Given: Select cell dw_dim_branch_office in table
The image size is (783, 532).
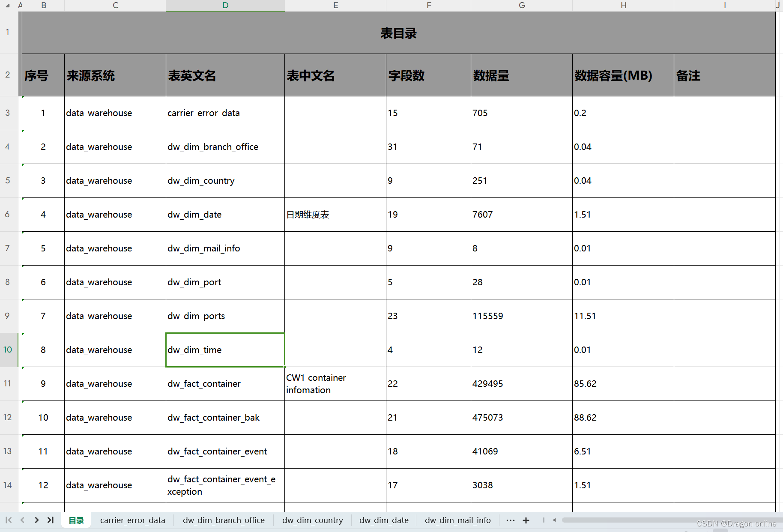Looking at the screenshot, I should click(225, 147).
